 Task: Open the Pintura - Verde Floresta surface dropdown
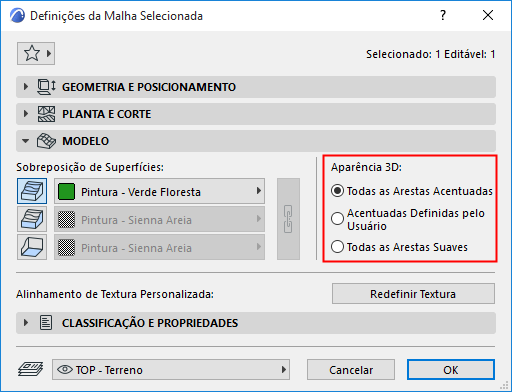click(159, 191)
